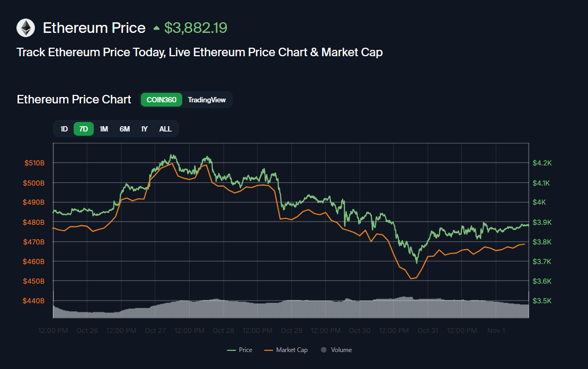Click the Ethereum logo icon

(x=25, y=28)
